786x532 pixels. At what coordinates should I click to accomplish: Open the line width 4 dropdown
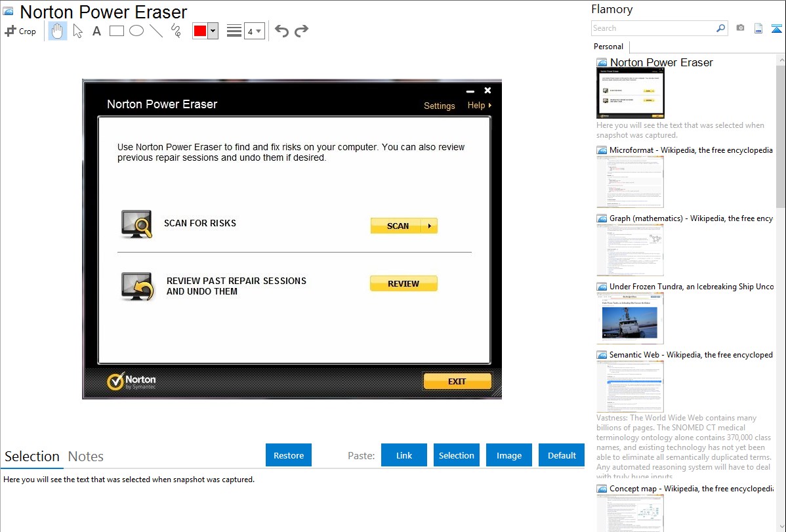point(254,31)
